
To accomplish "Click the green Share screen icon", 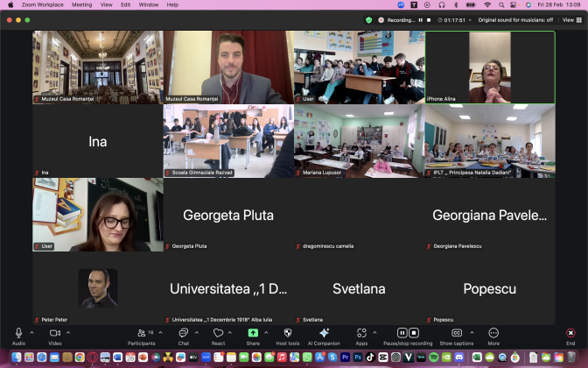I will coord(253,334).
